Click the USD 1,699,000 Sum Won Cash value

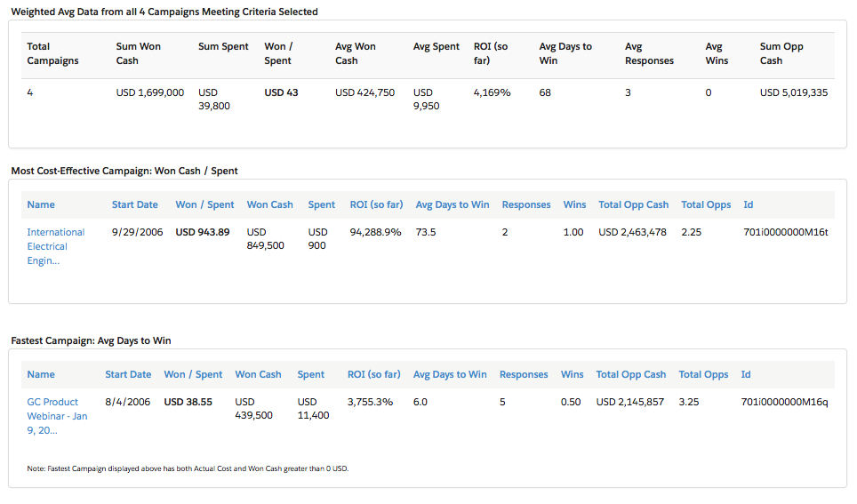pos(149,92)
